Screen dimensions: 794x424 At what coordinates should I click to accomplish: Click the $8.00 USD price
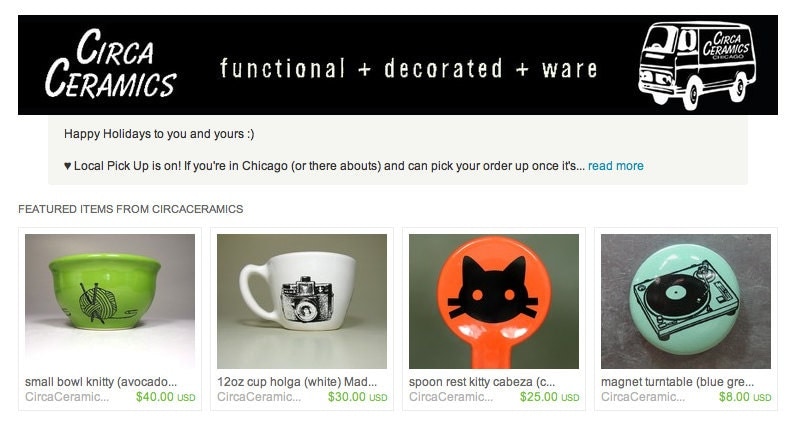[745, 397]
